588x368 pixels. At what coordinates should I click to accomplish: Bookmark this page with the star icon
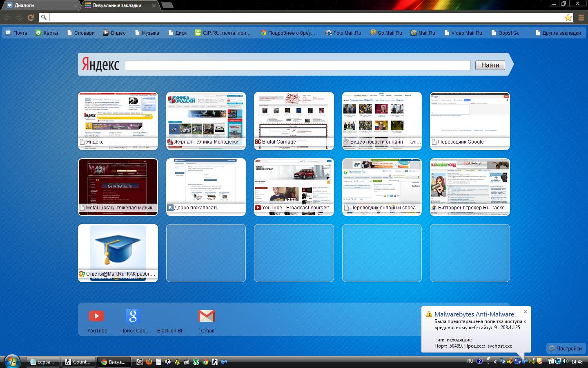click(568, 18)
